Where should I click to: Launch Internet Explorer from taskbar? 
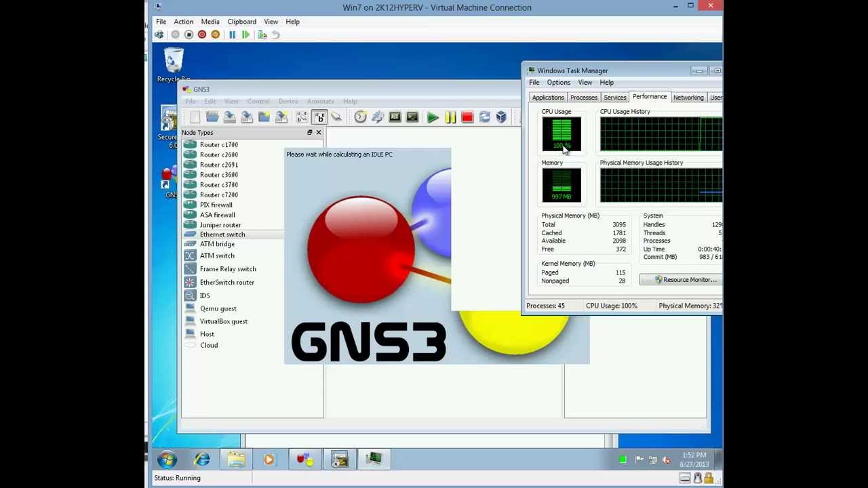[x=202, y=460]
